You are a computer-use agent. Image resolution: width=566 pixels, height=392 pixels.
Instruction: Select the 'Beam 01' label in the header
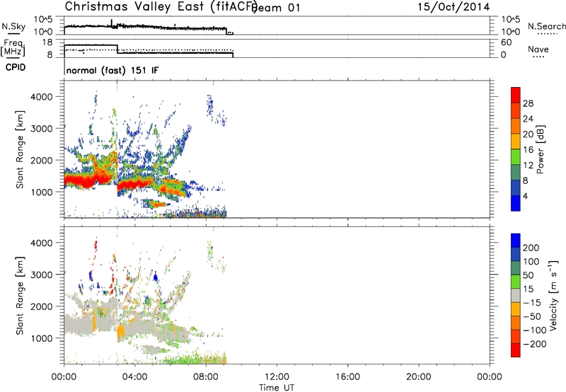coord(277,7)
